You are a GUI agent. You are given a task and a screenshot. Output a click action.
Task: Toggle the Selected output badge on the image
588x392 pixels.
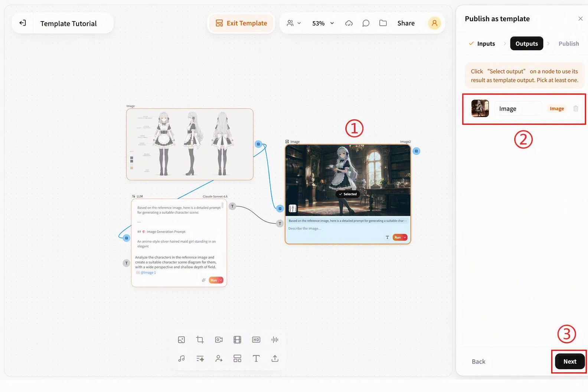tap(348, 194)
